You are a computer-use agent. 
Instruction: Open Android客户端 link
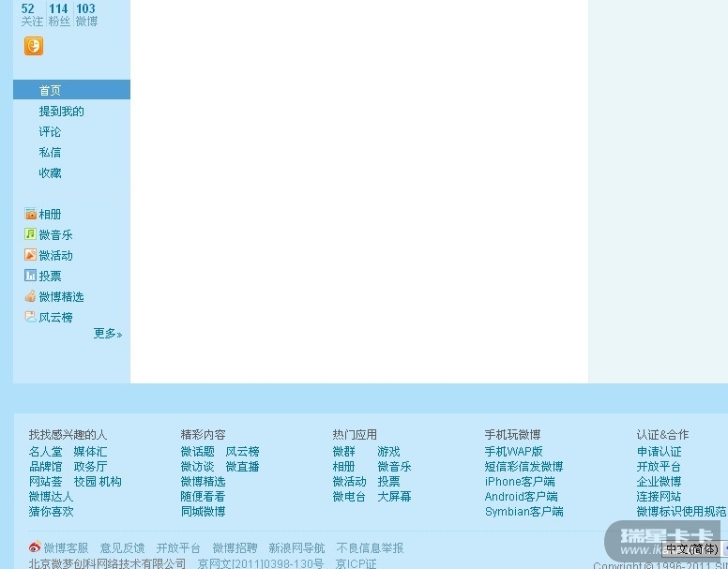pos(522,496)
